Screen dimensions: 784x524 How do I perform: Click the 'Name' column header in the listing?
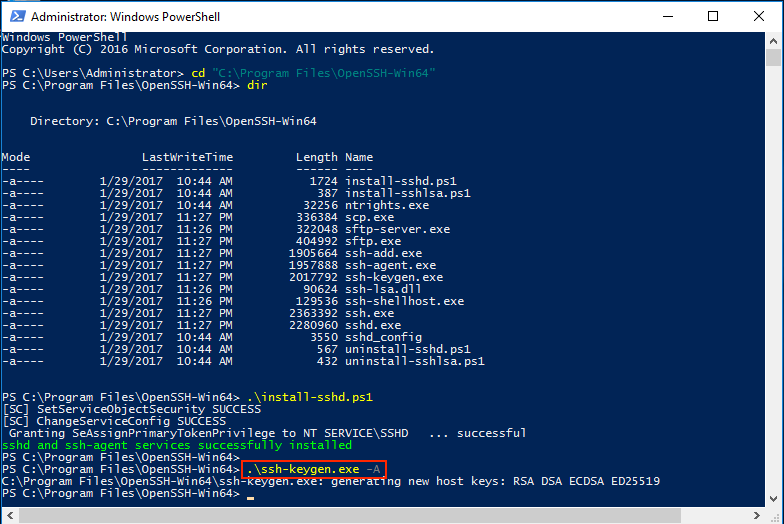tap(359, 157)
